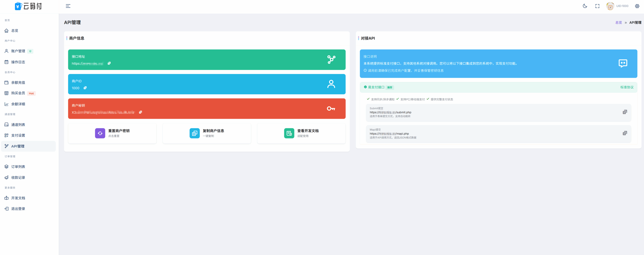
Task: Click 复制商户信息 button
Action: pyautogui.click(x=207, y=133)
